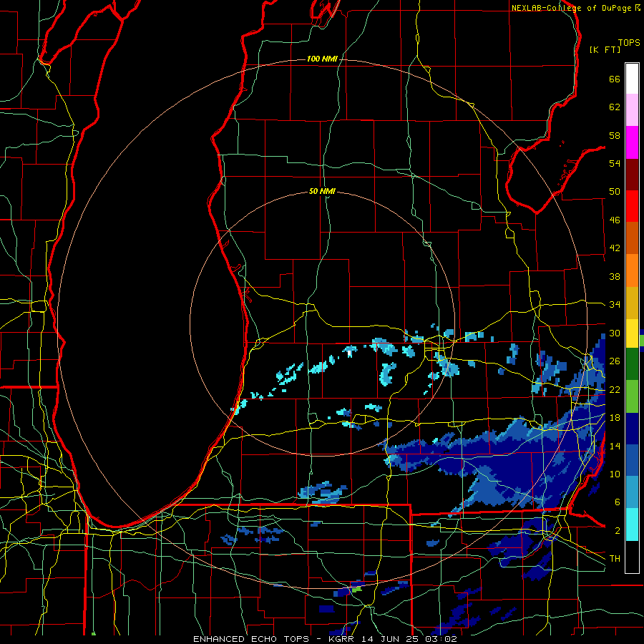
Task: Select the "30" legend value
Action: pos(615,333)
